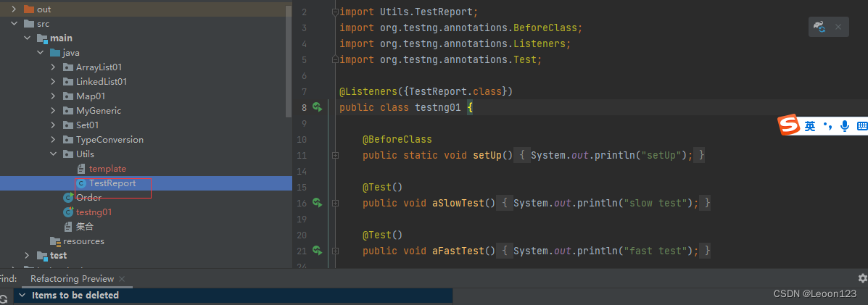Image resolution: width=868 pixels, height=305 pixels.
Task: Click the TestReport class icon
Action: pyautogui.click(x=81, y=183)
